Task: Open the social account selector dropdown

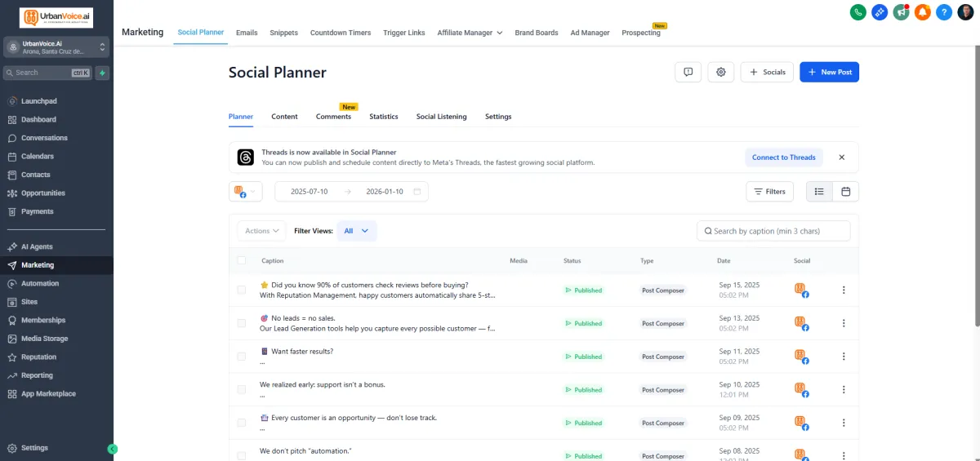Action: point(246,192)
